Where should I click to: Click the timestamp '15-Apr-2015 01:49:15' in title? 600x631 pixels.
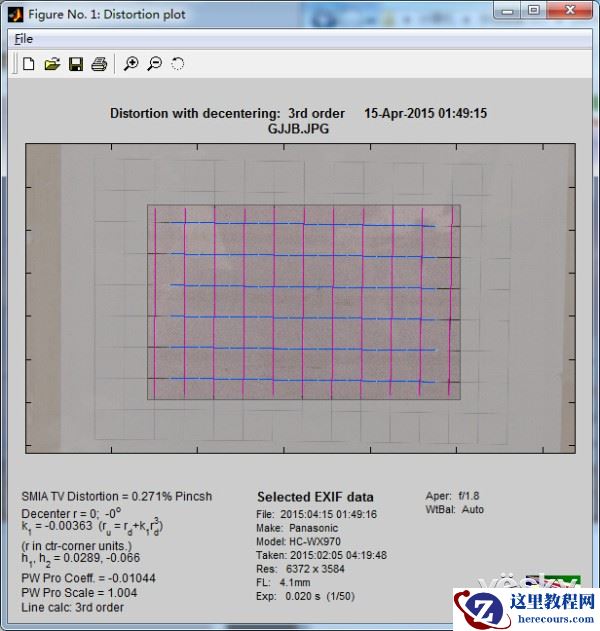426,113
